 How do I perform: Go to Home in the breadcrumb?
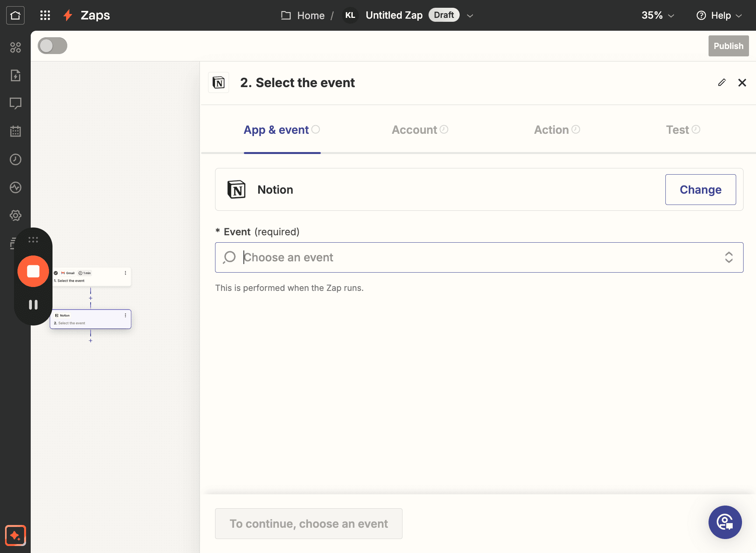point(311,16)
